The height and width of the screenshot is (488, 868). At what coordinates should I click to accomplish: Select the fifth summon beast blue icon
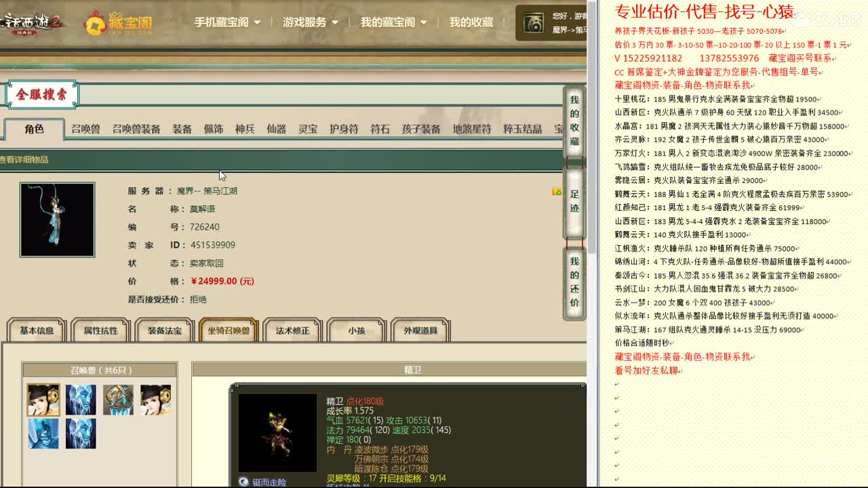point(43,434)
